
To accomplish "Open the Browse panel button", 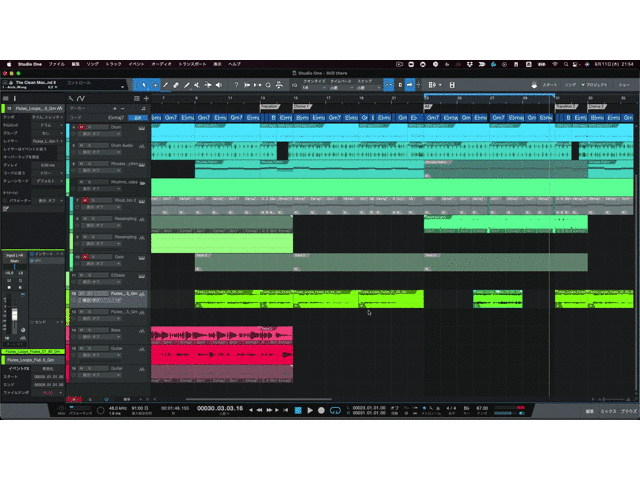I will tap(627, 412).
